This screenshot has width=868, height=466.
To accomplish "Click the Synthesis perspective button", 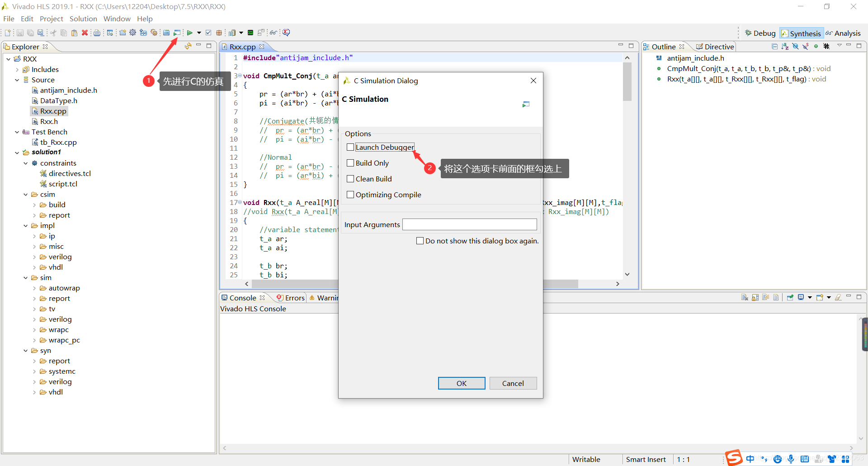I will coord(801,33).
